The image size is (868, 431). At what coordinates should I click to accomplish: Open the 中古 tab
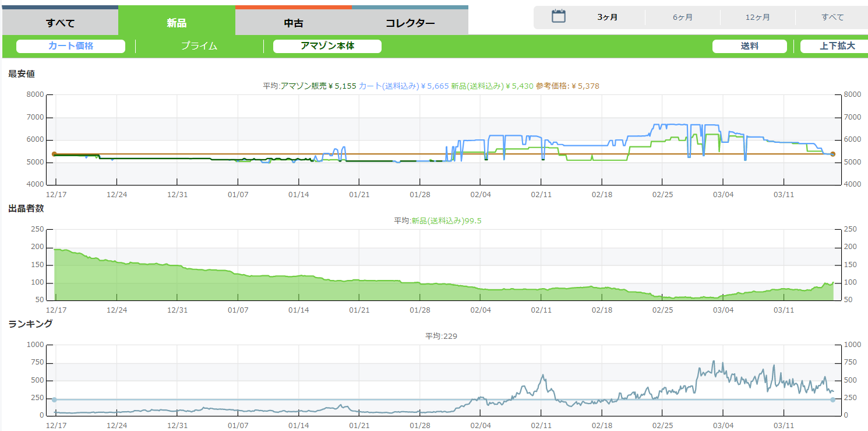[293, 23]
